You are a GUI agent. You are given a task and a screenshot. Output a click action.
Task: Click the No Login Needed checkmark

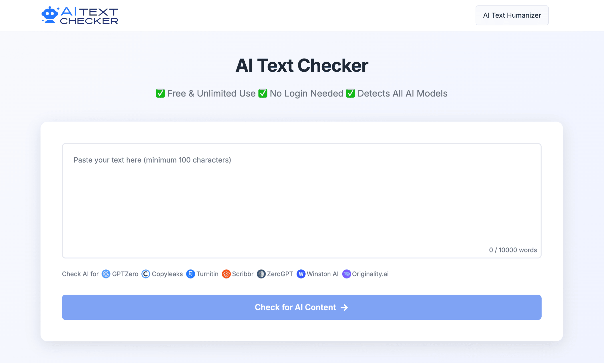(263, 93)
